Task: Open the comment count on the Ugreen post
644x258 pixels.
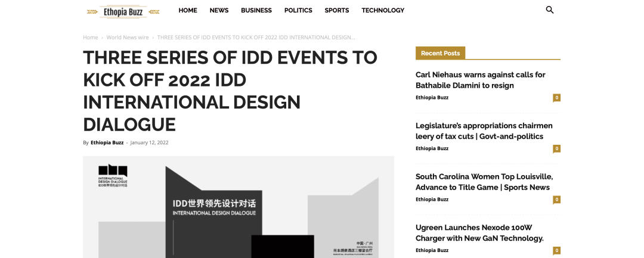Action: 556,250
